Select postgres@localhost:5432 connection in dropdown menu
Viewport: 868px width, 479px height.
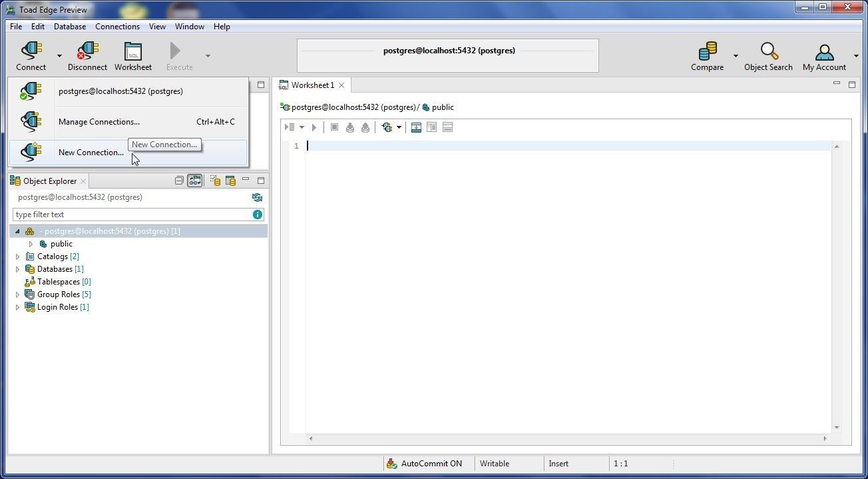point(128,91)
